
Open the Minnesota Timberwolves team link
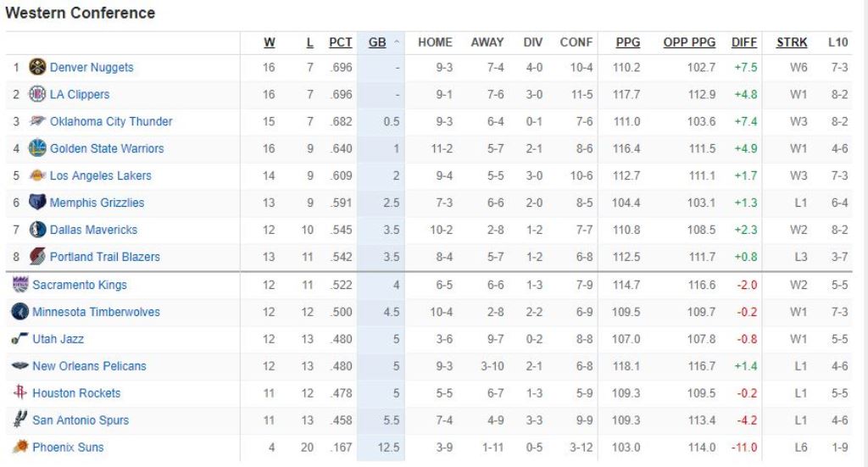pyautogui.click(x=96, y=312)
